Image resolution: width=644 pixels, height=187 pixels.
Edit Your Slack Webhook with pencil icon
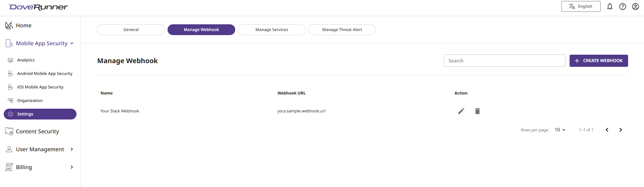tap(461, 111)
